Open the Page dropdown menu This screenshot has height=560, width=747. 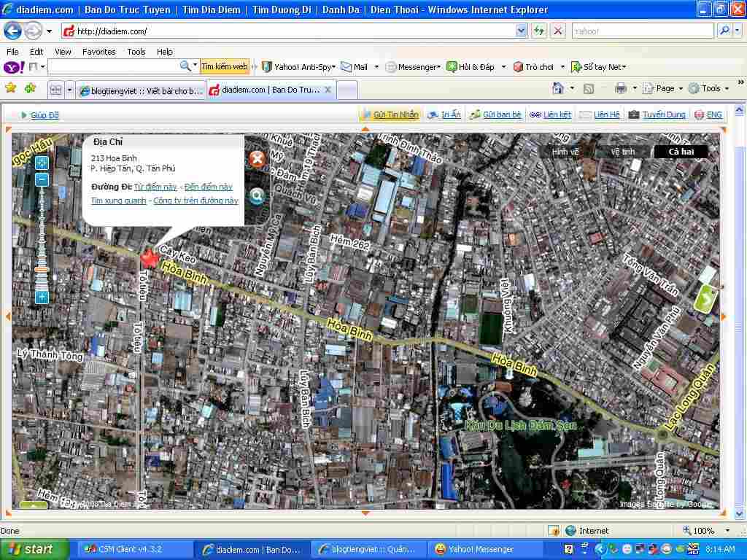tap(662, 88)
